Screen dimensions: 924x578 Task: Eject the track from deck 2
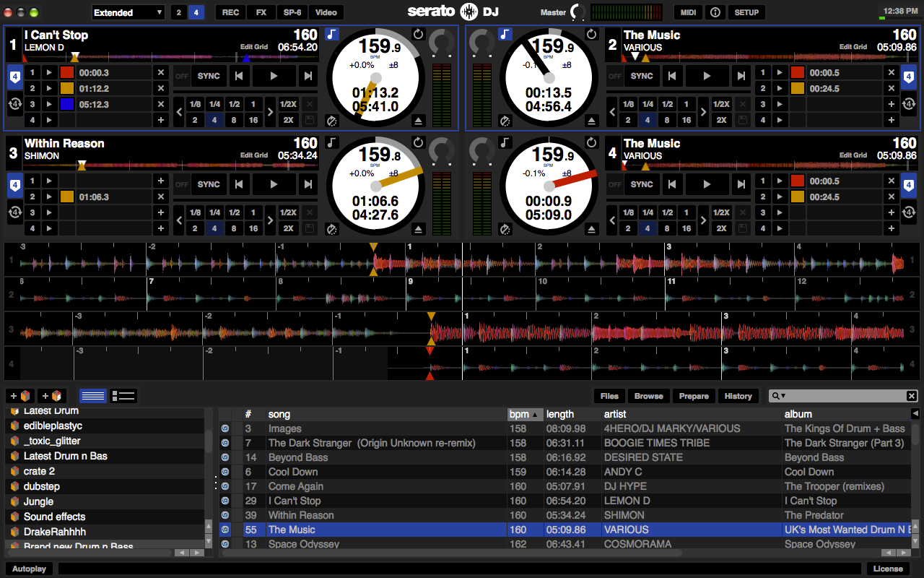pyautogui.click(x=592, y=121)
